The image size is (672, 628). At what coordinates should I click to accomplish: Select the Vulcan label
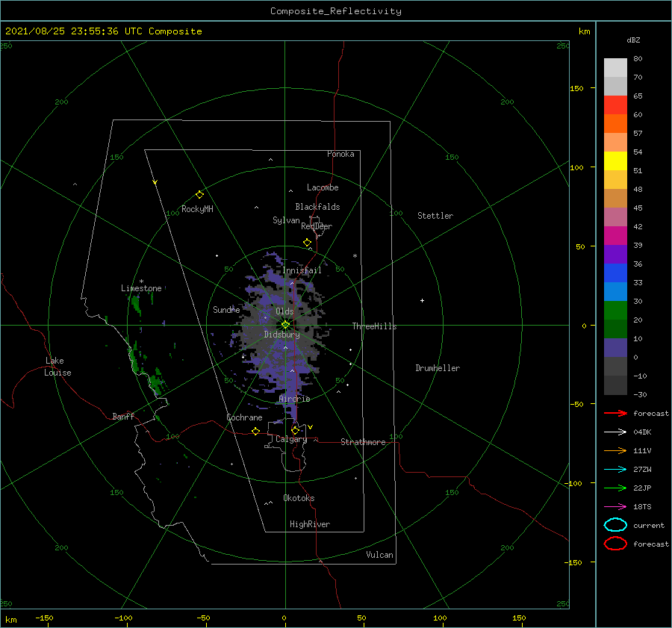tap(379, 555)
